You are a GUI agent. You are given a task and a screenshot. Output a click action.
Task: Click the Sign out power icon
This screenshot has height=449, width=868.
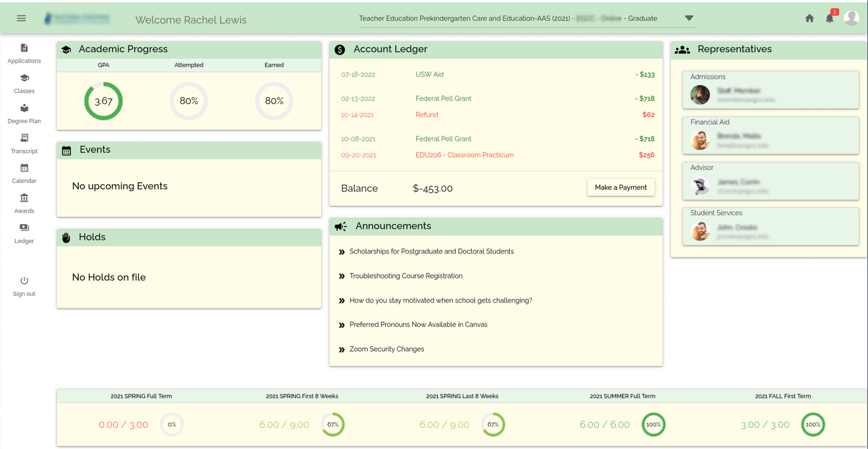point(24,281)
